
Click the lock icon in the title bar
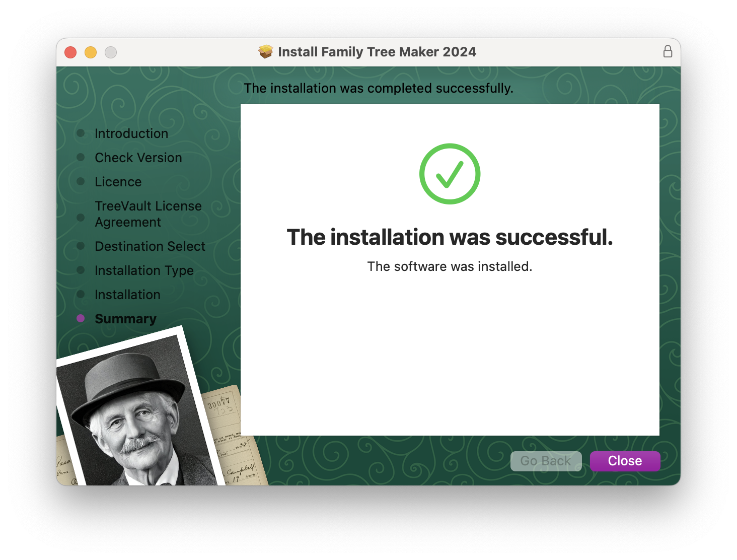668,51
